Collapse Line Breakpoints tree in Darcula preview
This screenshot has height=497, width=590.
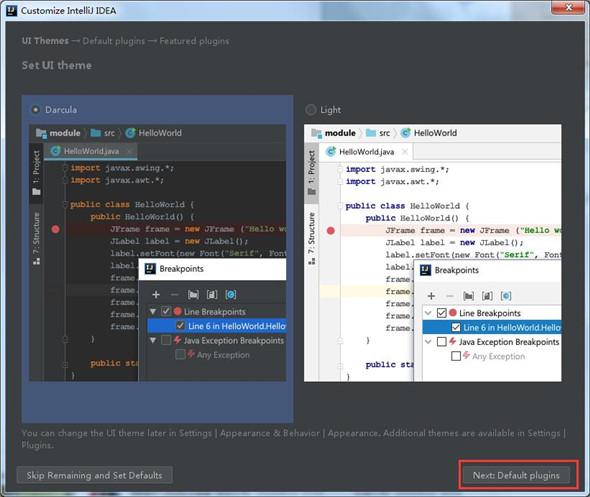coord(153,312)
